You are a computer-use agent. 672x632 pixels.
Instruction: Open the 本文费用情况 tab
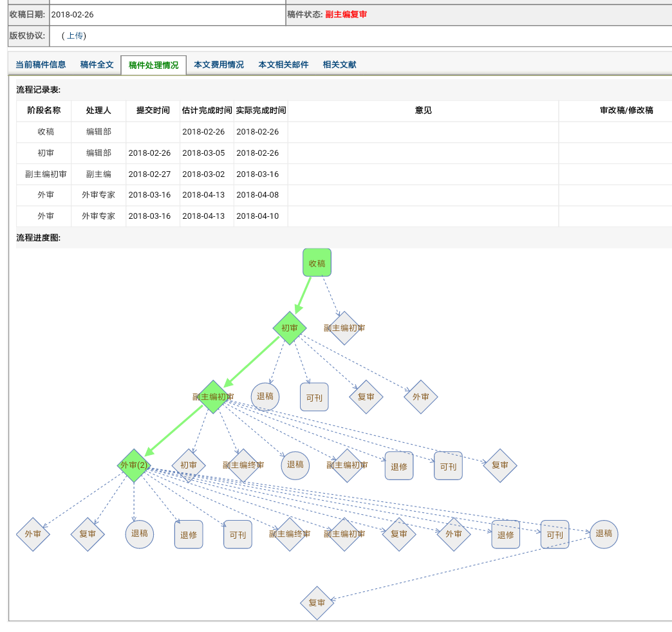(x=219, y=65)
